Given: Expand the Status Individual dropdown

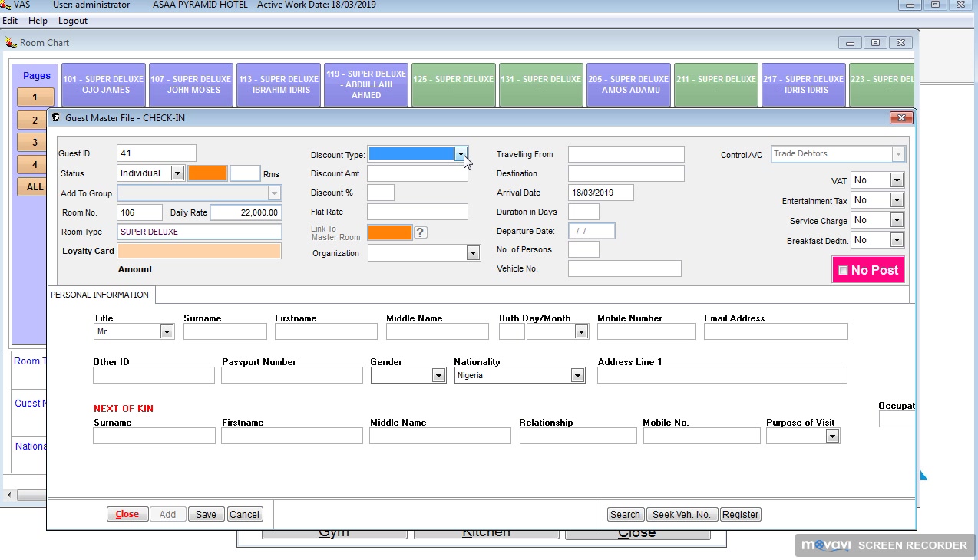Looking at the screenshot, I should (x=177, y=173).
